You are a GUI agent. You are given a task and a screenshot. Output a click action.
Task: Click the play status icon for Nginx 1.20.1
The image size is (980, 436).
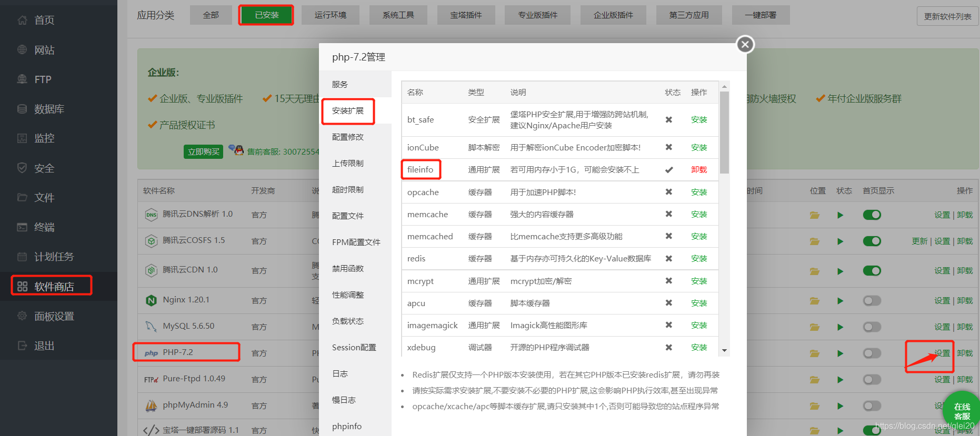coord(840,301)
